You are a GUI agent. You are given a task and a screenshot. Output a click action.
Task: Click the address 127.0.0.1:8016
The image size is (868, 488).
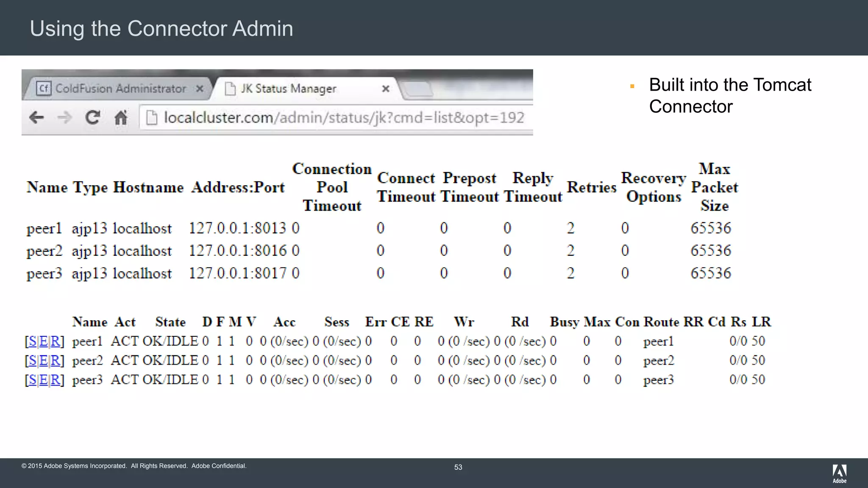(x=237, y=250)
